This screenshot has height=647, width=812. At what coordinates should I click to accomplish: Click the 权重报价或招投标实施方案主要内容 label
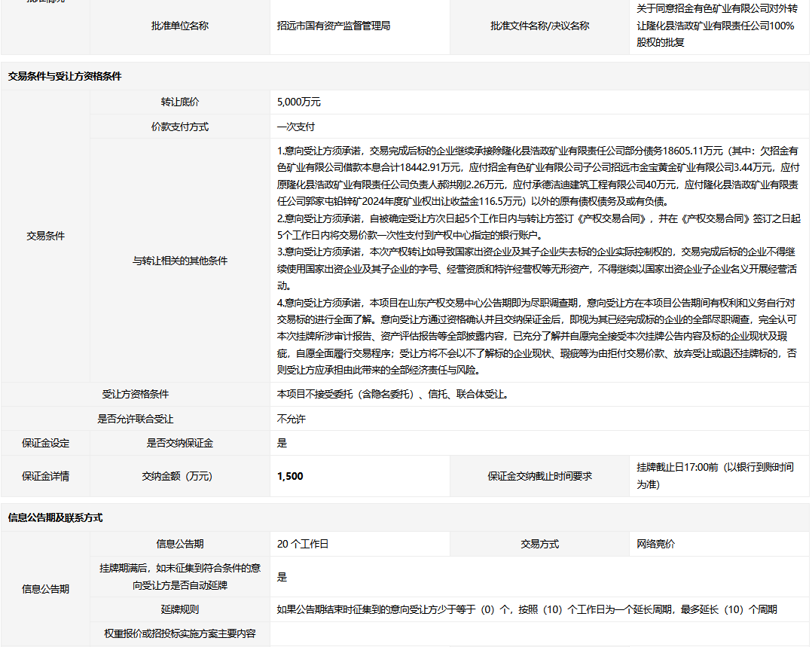179,633
